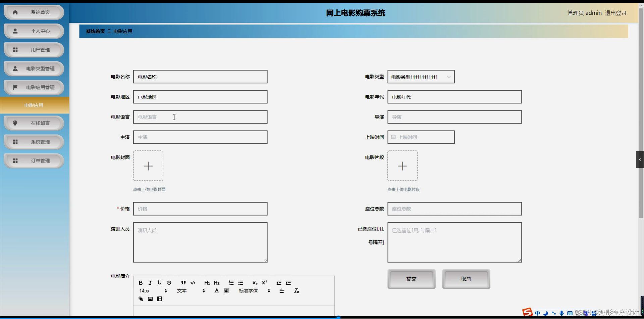Toggle Chinese/English input on Sogou taskbar
The width and height of the screenshot is (644, 319).
click(538, 313)
